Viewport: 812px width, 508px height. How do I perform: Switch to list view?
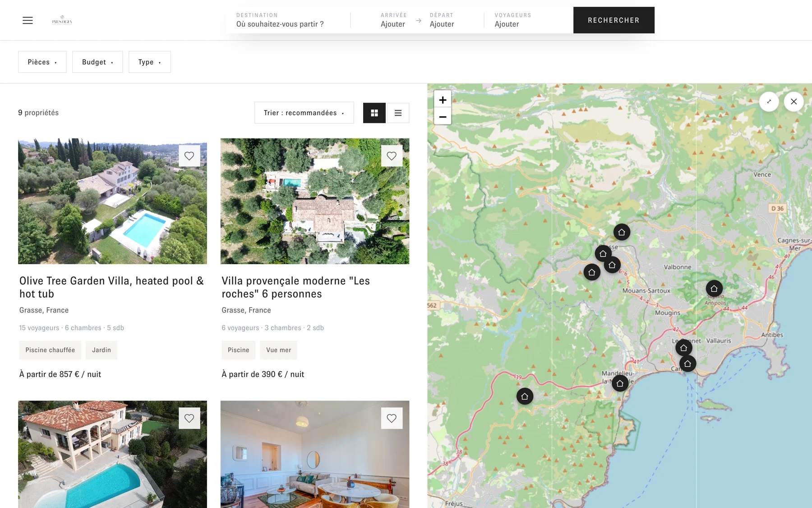(x=398, y=113)
